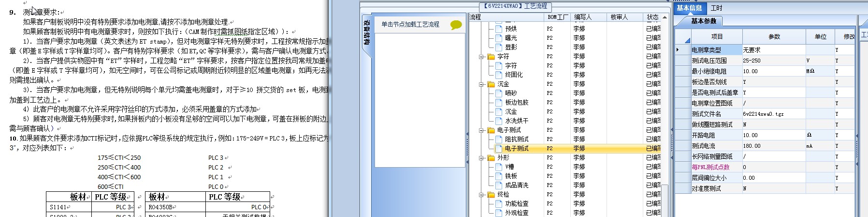Open the vertical 设备结构 side tab
Image resolution: width=868 pixels, height=217 pixels.
pyautogui.click(x=367, y=32)
